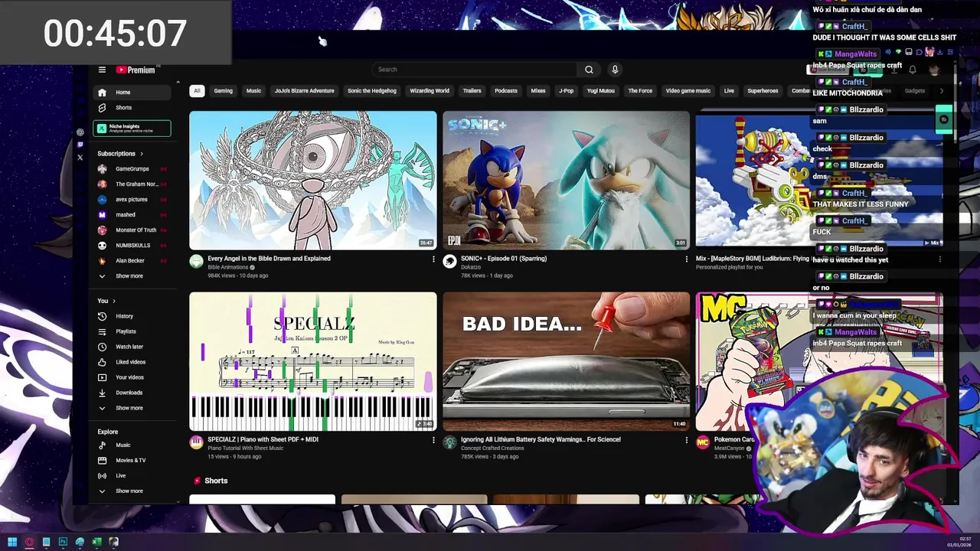980x551 pixels.
Task: Open more options for Every Angel video
Action: coord(433,259)
